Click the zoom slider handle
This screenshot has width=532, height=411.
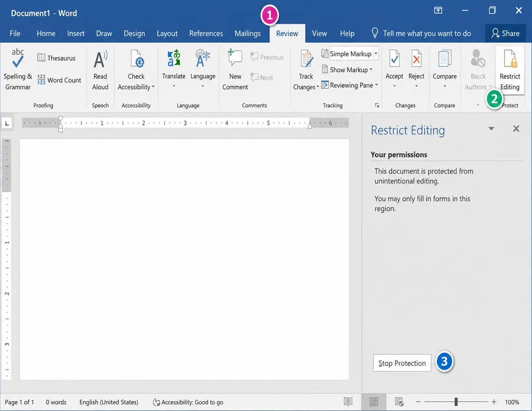(456, 402)
